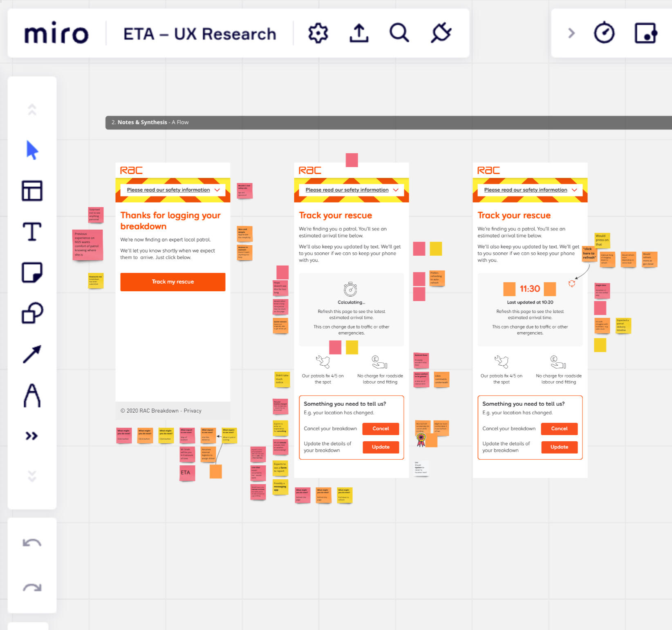Select the Pen drawing tool

(32, 395)
